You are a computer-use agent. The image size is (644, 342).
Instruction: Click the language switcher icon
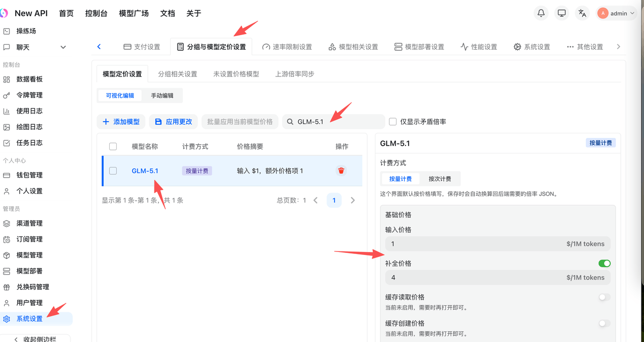click(x=582, y=14)
